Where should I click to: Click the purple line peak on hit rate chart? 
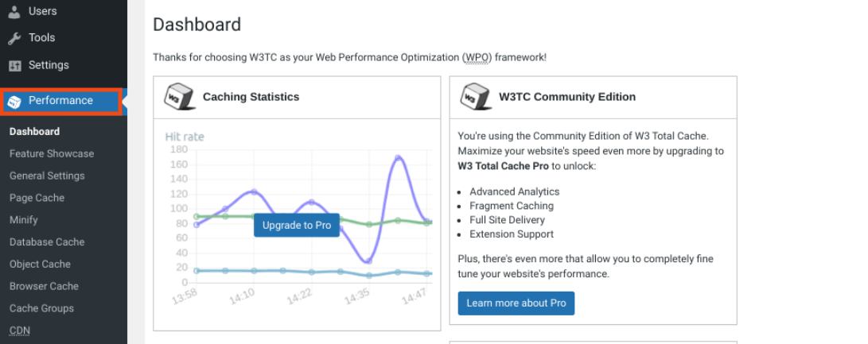(x=398, y=157)
